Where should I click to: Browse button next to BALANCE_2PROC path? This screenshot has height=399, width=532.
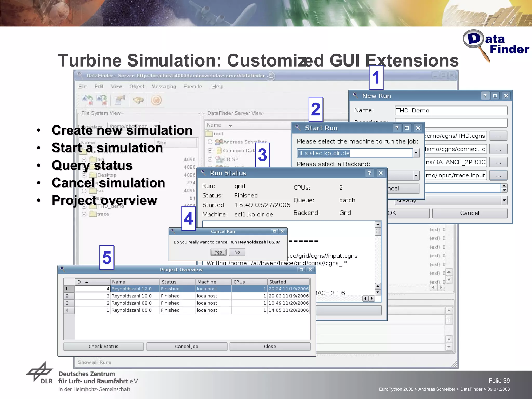(x=498, y=162)
